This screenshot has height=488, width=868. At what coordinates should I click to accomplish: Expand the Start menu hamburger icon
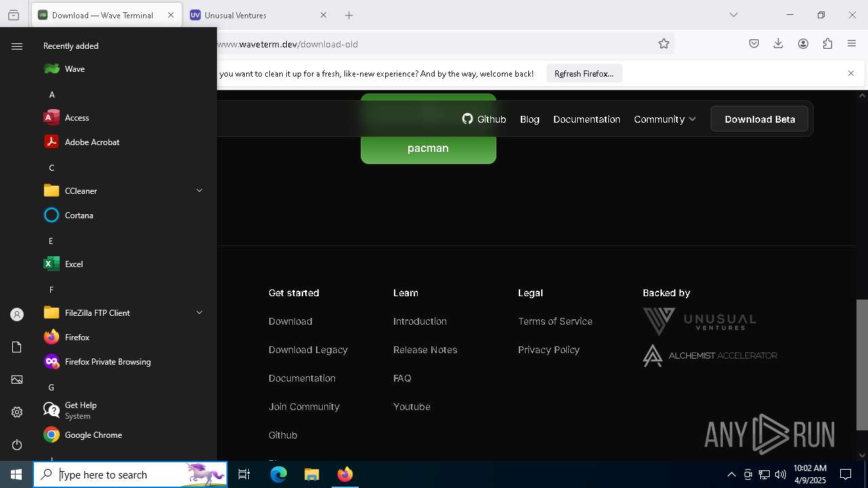tap(17, 46)
